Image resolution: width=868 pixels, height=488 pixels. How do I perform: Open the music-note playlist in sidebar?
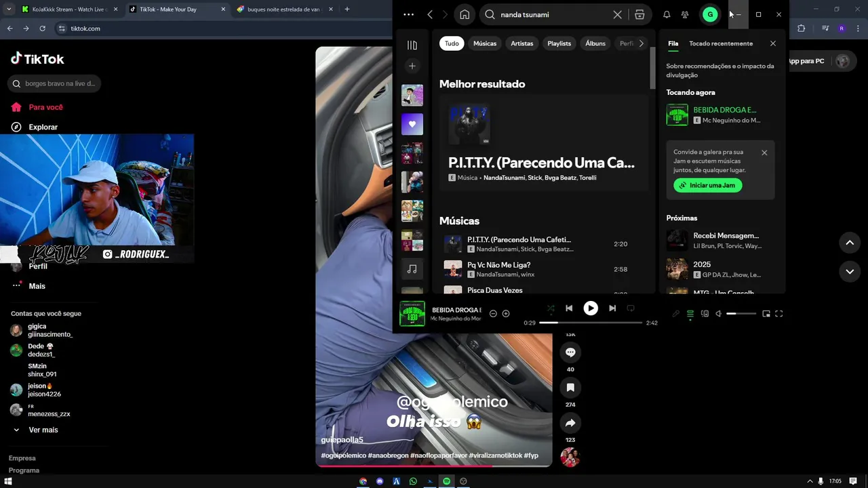(412, 269)
